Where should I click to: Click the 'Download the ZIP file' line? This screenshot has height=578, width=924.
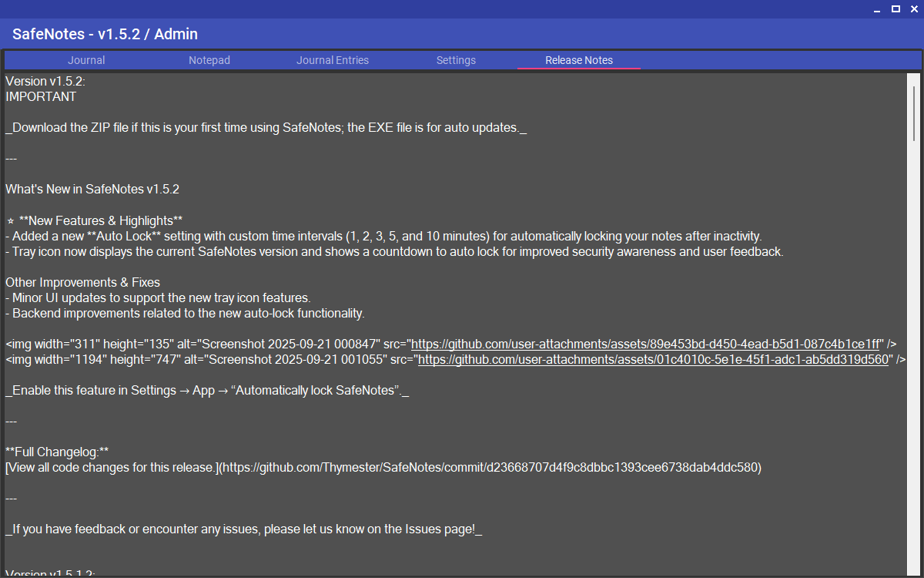[x=266, y=127]
